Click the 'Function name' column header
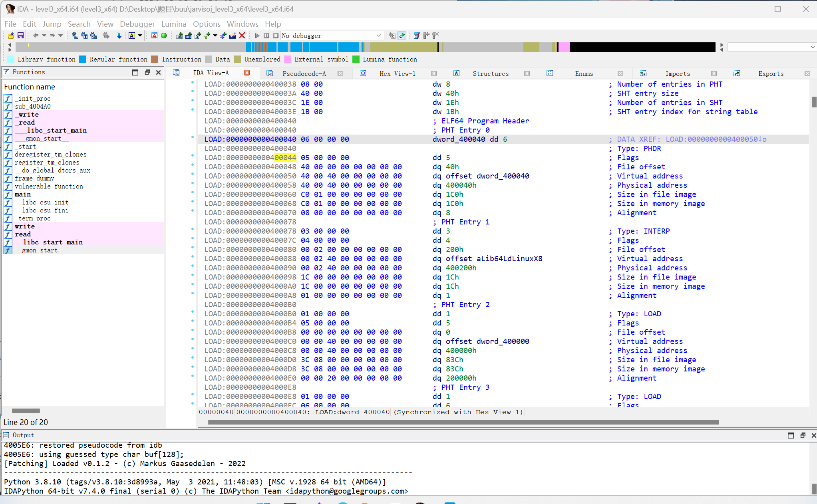 click(83, 87)
